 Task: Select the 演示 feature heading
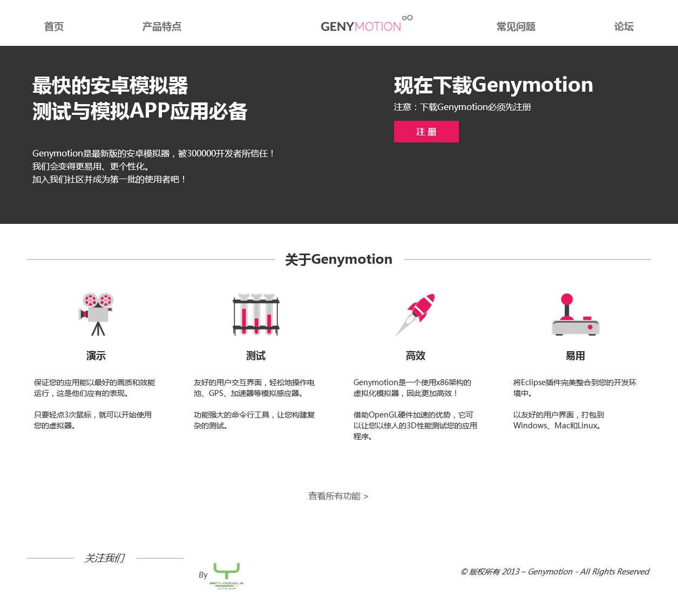(x=96, y=355)
